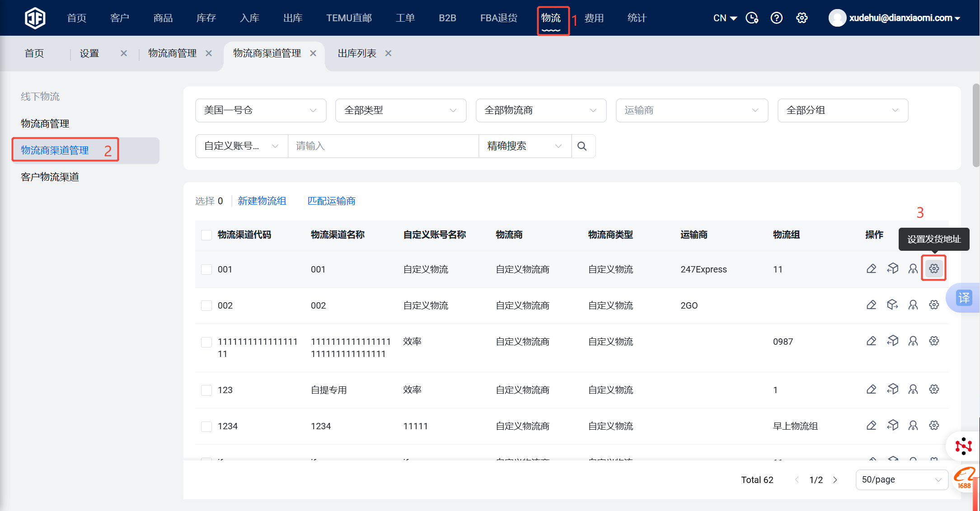Image resolution: width=980 pixels, height=511 pixels.
Task: Tick the checkbox for channel 001
Action: (x=206, y=269)
